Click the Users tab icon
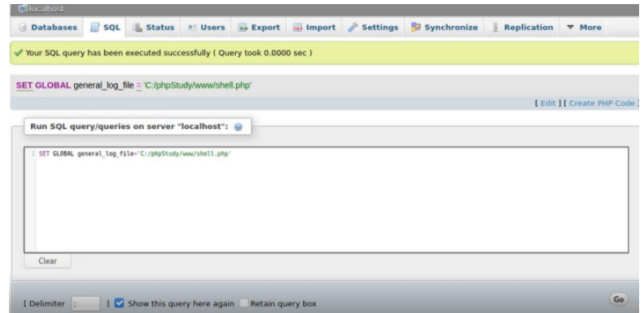This screenshot has height=313, width=644. (x=192, y=28)
